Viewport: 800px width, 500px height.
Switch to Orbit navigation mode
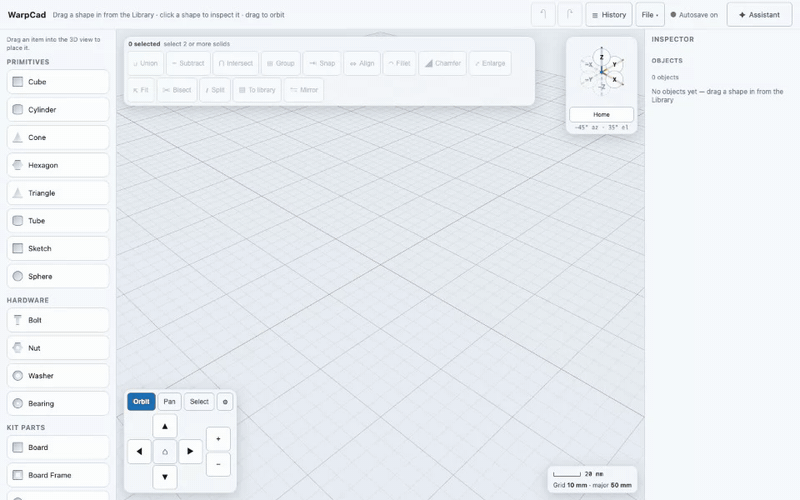(x=141, y=402)
